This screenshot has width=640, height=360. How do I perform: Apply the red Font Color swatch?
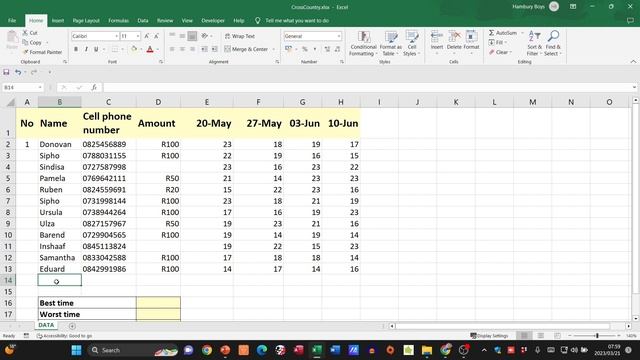coord(150,49)
